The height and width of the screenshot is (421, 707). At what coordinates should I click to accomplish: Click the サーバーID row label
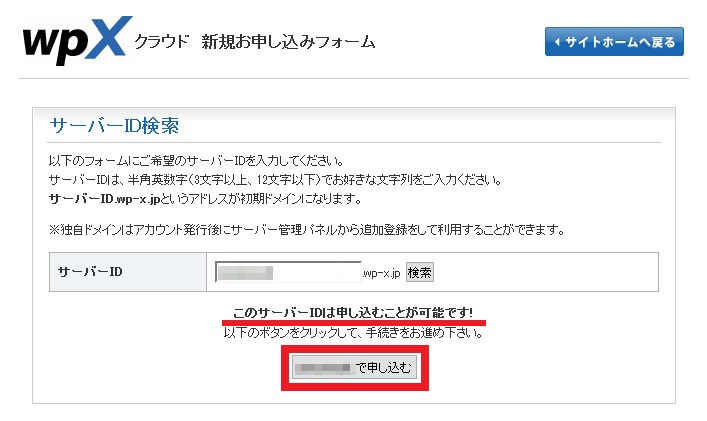click(90, 272)
